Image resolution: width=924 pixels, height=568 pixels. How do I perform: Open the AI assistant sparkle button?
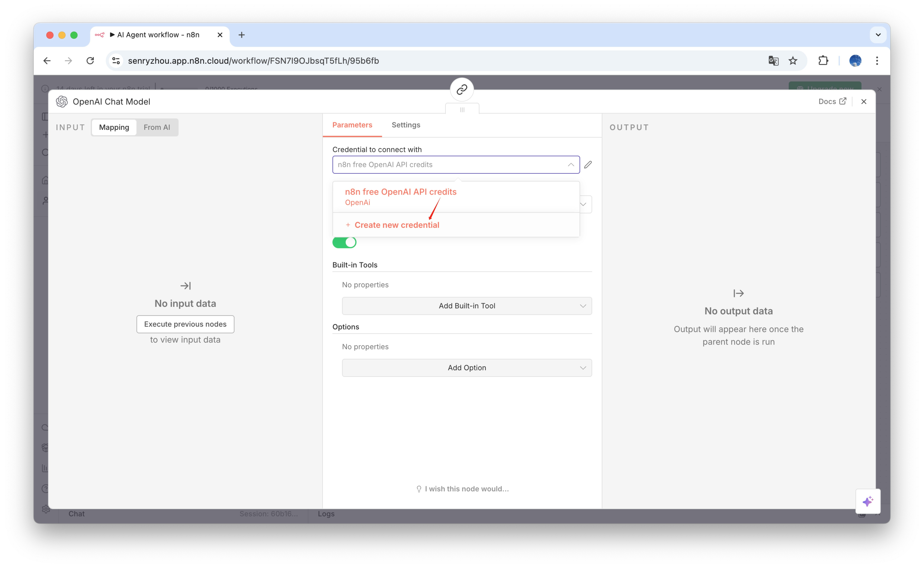868,501
